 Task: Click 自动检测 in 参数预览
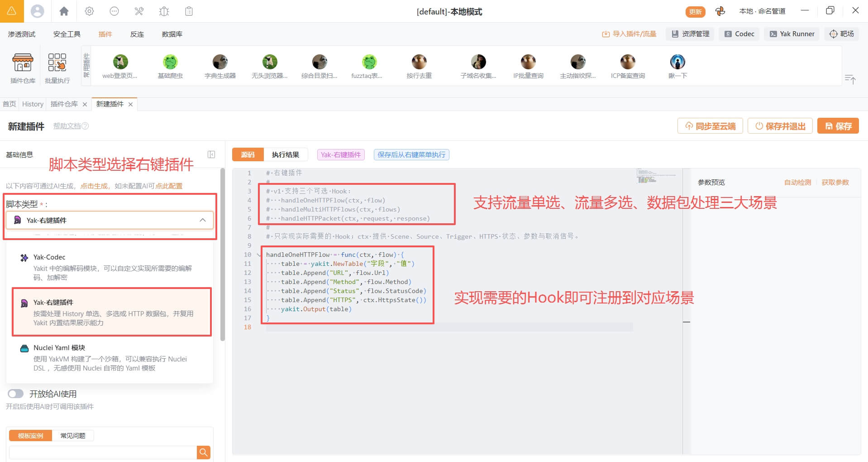point(797,182)
